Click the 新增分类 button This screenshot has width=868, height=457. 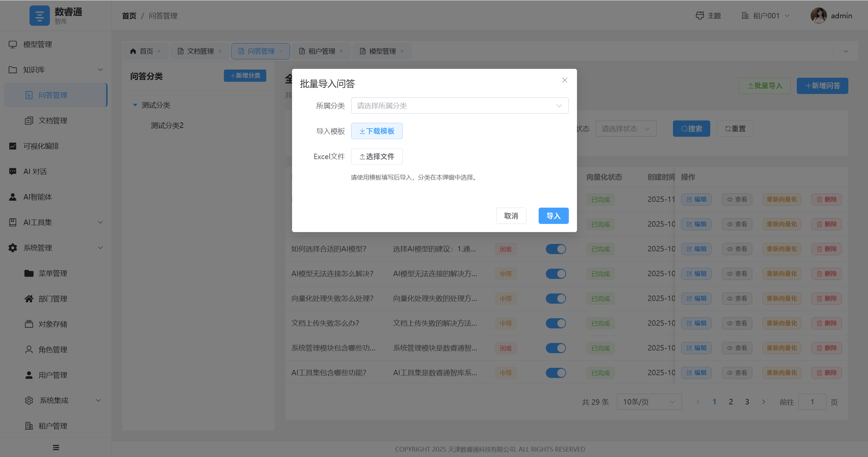245,76
